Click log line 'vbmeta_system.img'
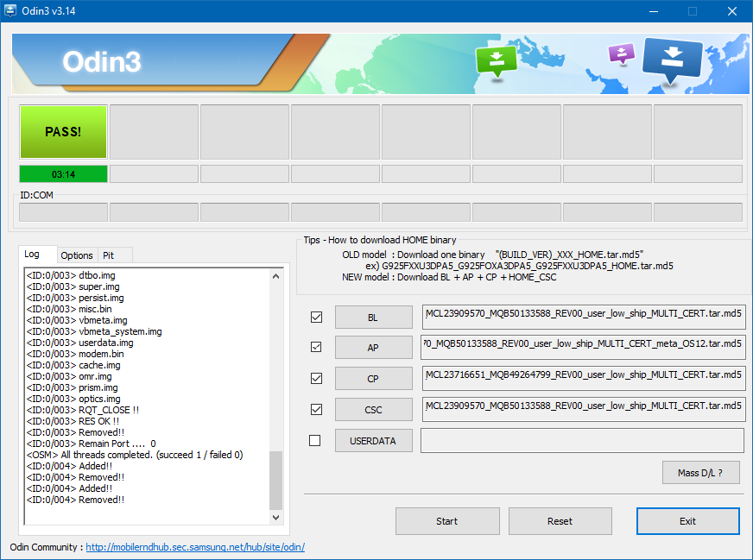This screenshot has height=560, width=753. (x=94, y=331)
